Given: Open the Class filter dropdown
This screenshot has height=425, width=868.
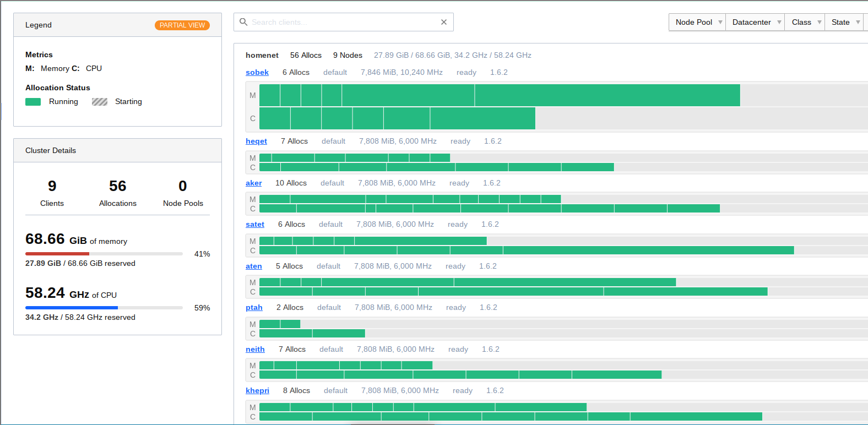Looking at the screenshot, I should [x=805, y=22].
